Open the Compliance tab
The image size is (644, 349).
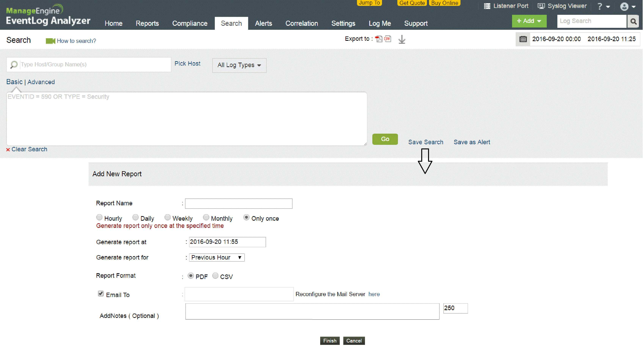190,24
